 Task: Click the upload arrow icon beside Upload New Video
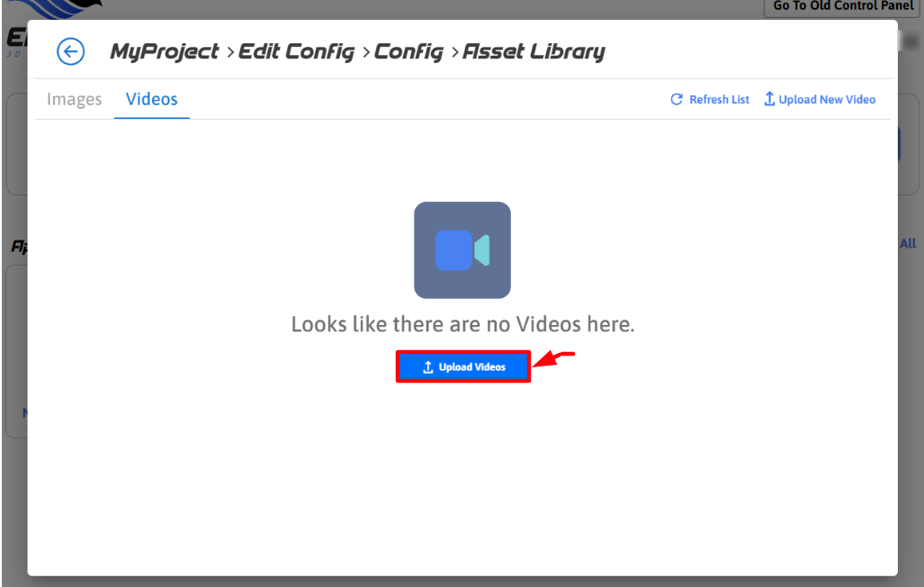(769, 98)
